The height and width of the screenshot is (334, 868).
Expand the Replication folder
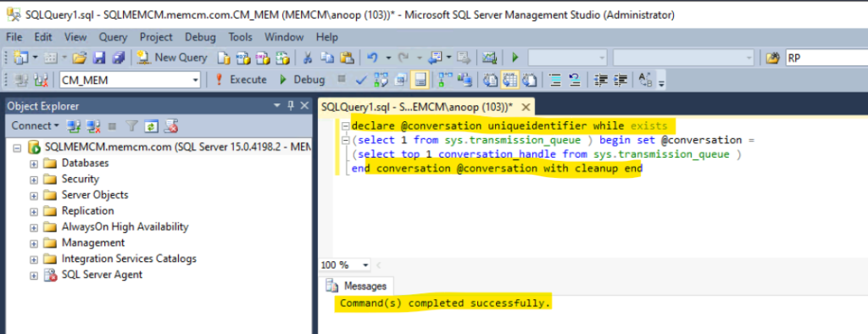coord(34,211)
